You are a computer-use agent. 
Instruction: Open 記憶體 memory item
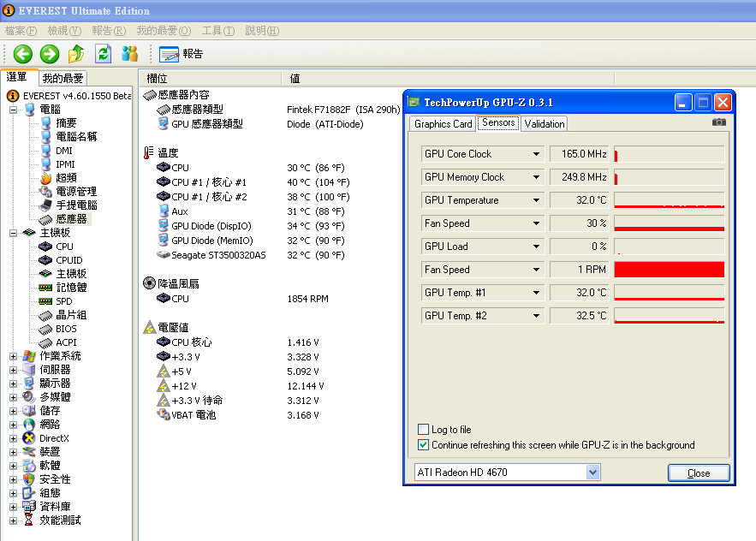pos(71,288)
